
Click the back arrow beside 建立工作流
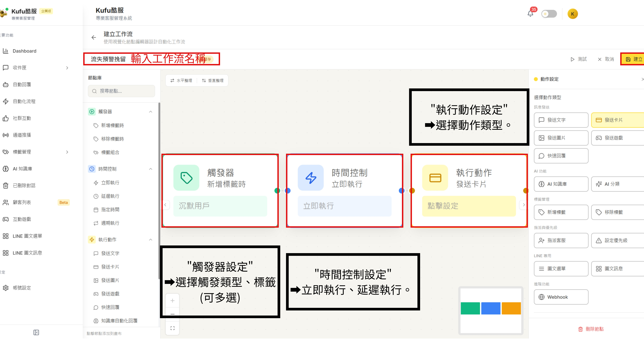tap(94, 37)
